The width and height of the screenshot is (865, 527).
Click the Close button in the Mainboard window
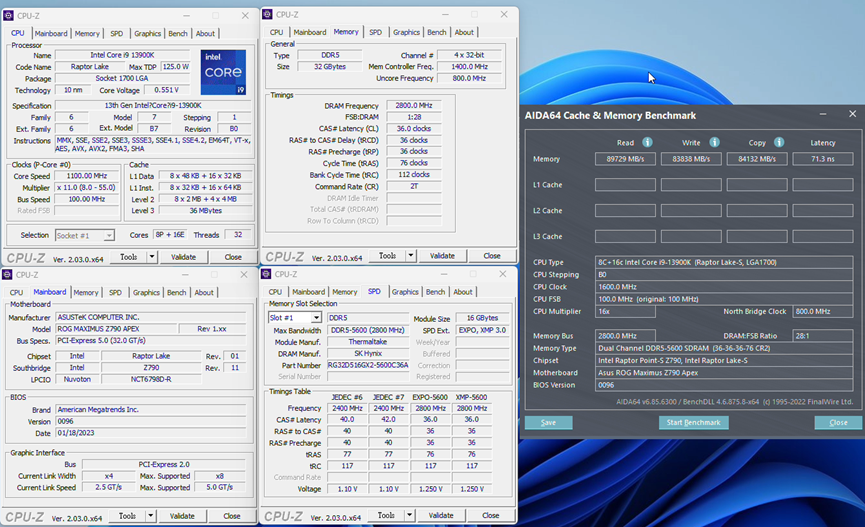tap(232, 516)
